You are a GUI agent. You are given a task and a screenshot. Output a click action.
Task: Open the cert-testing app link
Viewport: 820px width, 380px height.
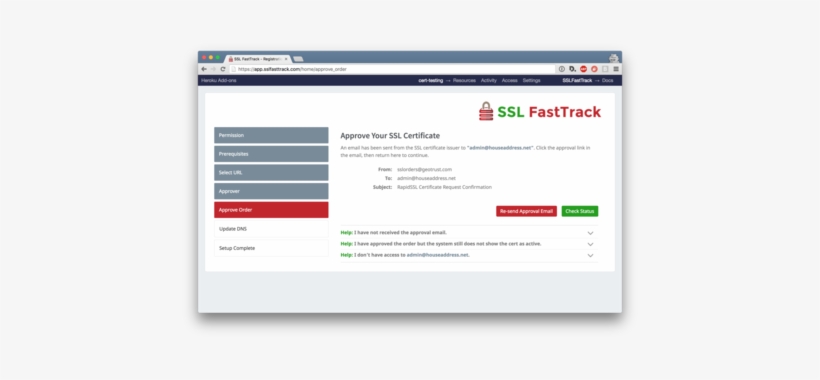(x=430, y=80)
